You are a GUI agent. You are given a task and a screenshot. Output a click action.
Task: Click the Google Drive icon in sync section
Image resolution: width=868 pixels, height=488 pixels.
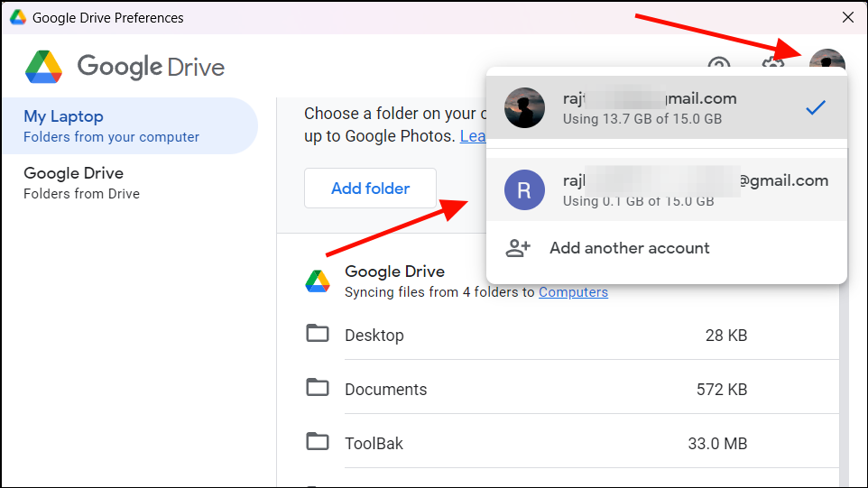(318, 281)
